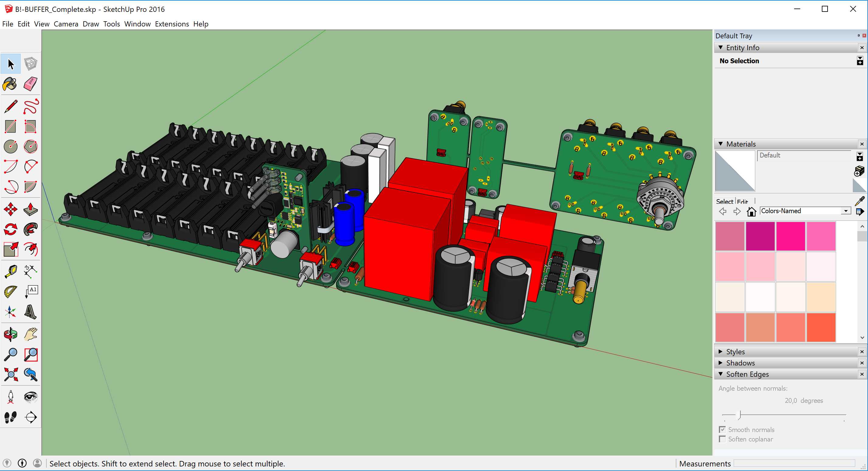The width and height of the screenshot is (868, 471).
Task: Click the Measurements input box
Action: (x=794, y=463)
